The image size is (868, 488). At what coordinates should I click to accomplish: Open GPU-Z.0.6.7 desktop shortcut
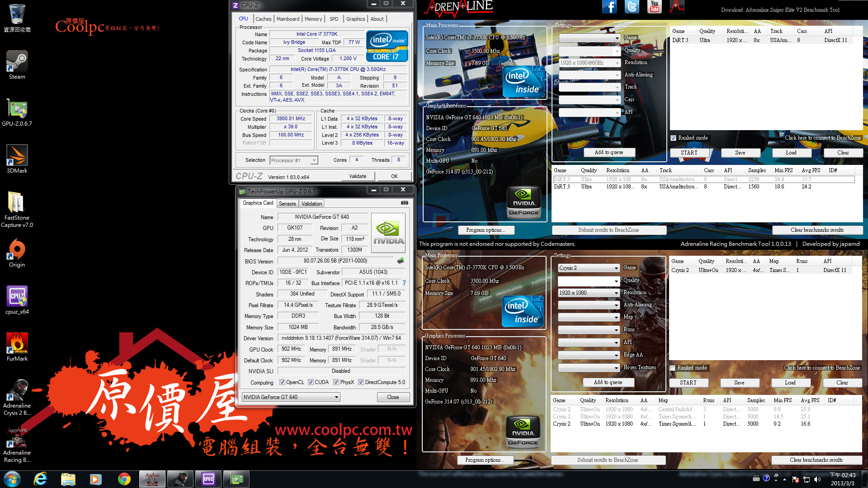[x=17, y=112]
